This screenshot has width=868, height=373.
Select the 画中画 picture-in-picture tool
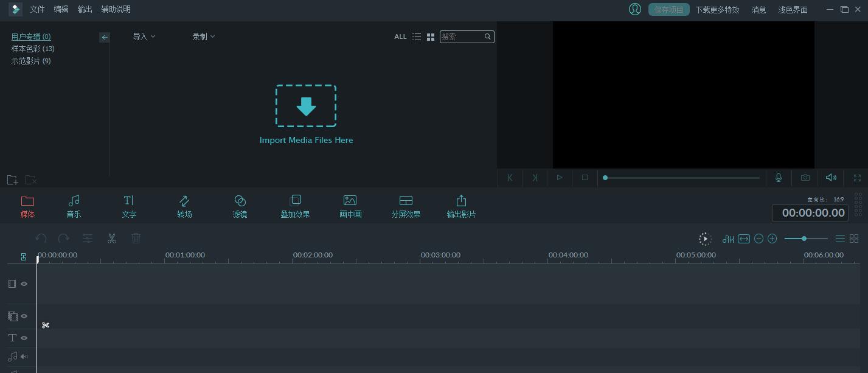coord(350,206)
